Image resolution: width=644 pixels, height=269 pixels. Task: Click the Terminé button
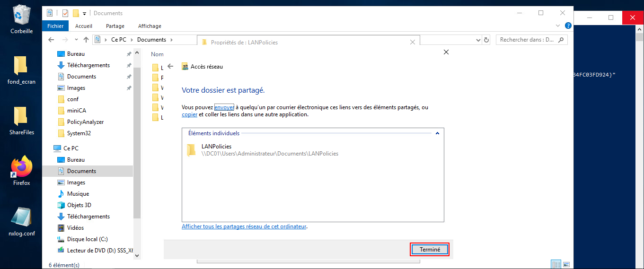tap(429, 250)
